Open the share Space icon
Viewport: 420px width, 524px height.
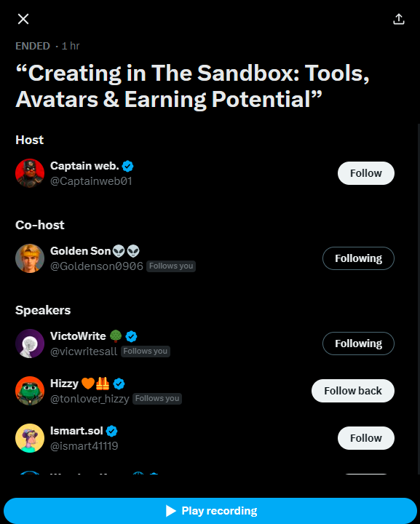(x=399, y=19)
